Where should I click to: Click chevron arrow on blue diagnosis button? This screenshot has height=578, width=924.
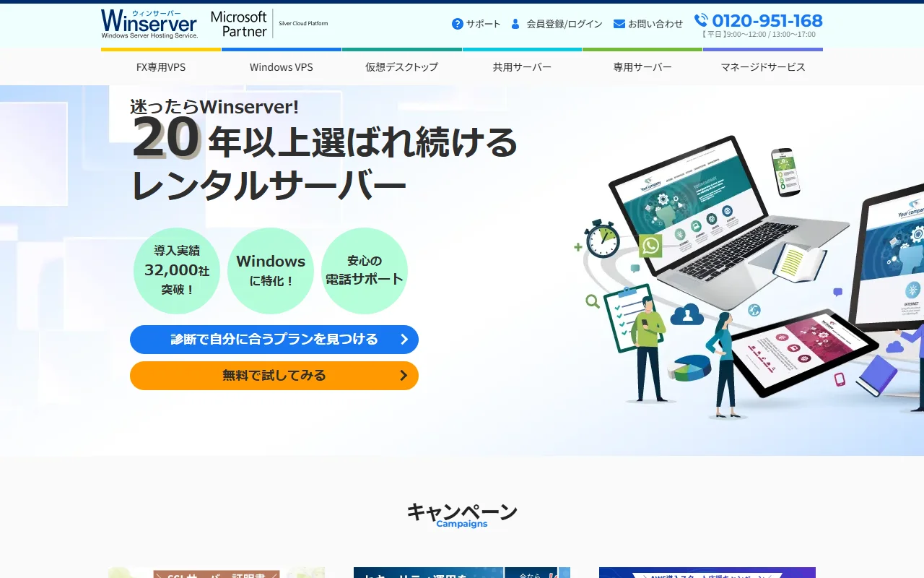point(404,340)
